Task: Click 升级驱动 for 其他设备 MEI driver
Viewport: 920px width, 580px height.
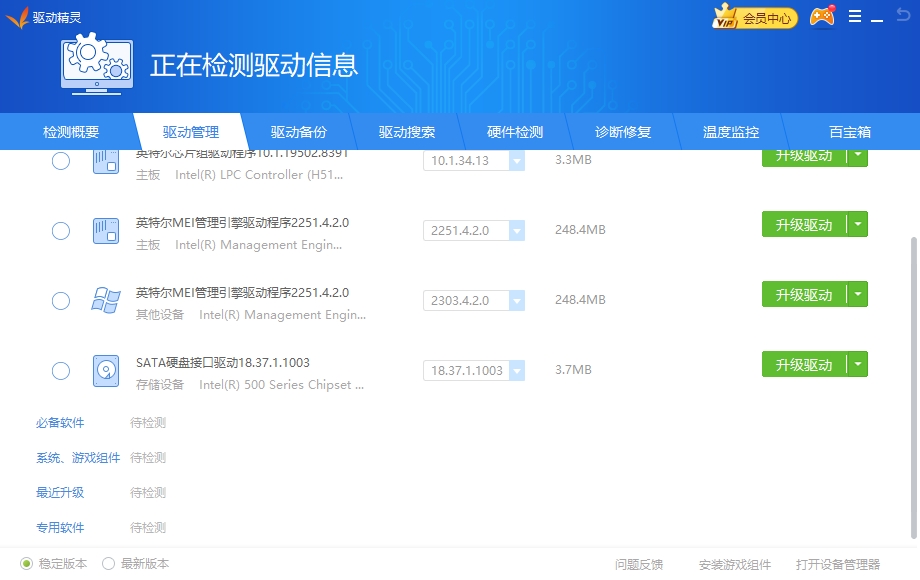Action: pyautogui.click(x=804, y=294)
